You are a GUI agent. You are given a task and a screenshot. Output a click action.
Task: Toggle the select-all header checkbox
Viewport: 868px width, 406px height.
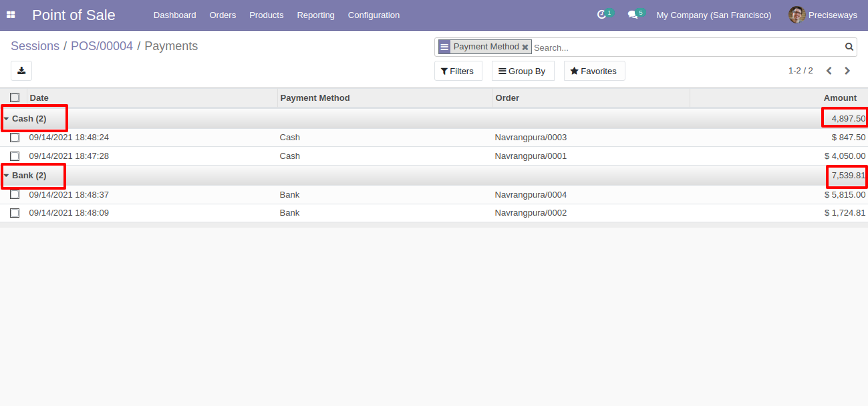tap(15, 97)
